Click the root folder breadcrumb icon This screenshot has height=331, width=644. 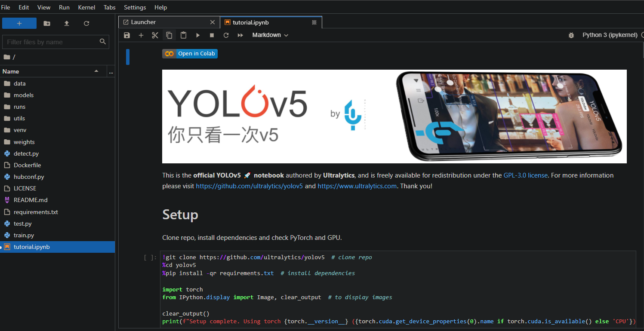click(6, 57)
